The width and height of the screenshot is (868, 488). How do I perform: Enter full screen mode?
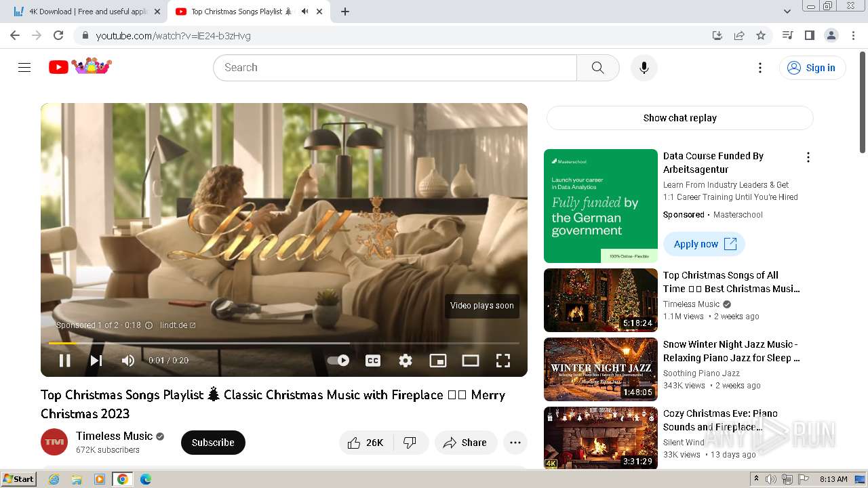pos(503,361)
